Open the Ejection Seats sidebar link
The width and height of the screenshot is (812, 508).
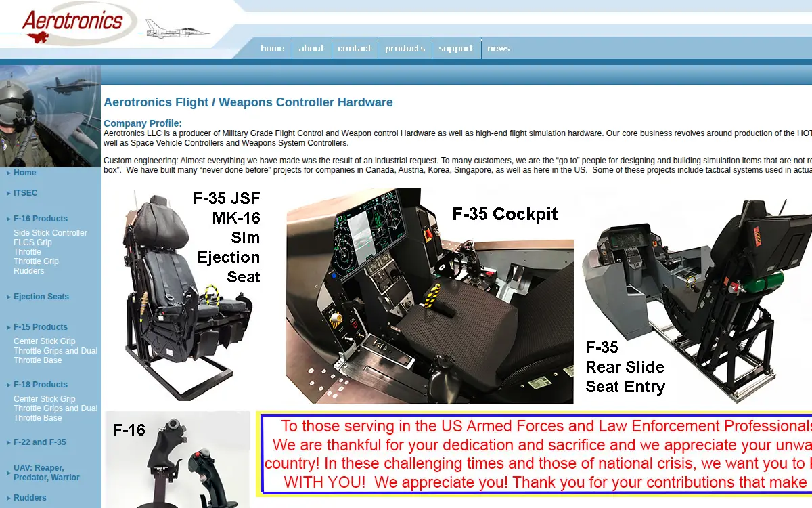pyautogui.click(x=41, y=297)
